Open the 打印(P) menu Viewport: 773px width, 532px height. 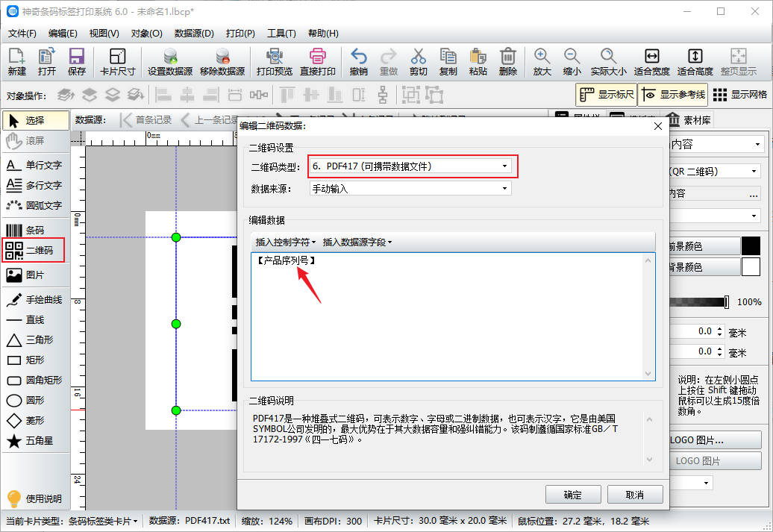(x=240, y=34)
